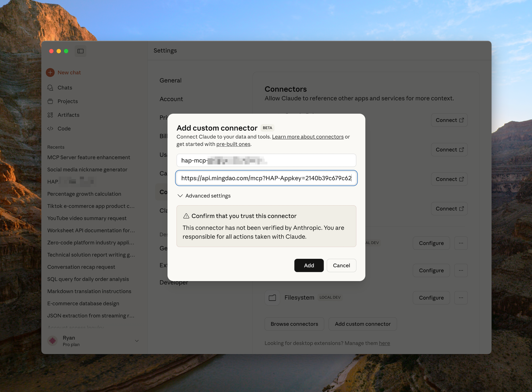Open the Ryan account menu chevron
532x392 pixels.
[x=137, y=341]
